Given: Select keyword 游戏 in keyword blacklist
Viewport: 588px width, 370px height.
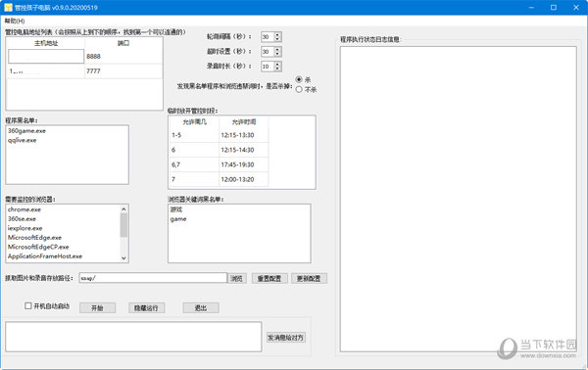Looking at the screenshot, I should 176,209.
